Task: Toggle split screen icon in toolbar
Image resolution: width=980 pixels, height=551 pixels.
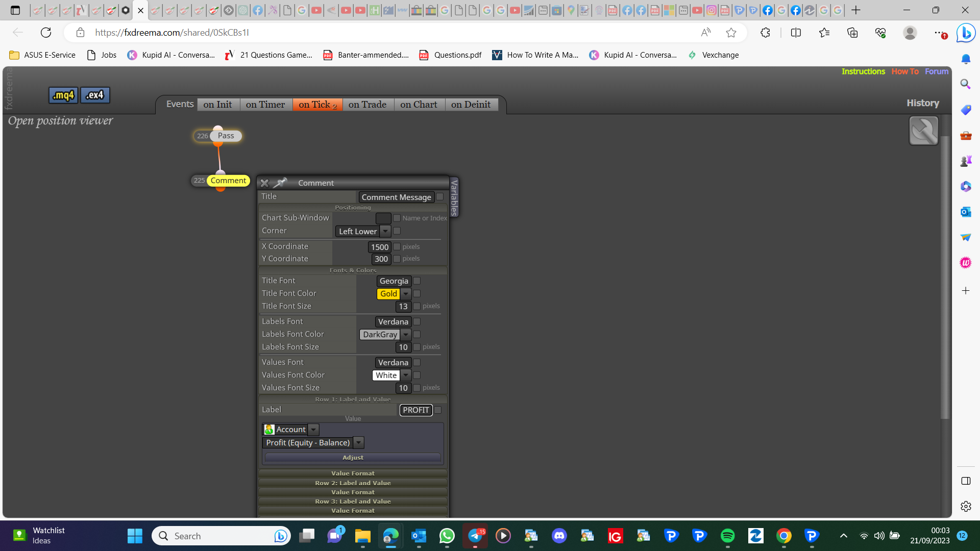Action: [796, 33]
